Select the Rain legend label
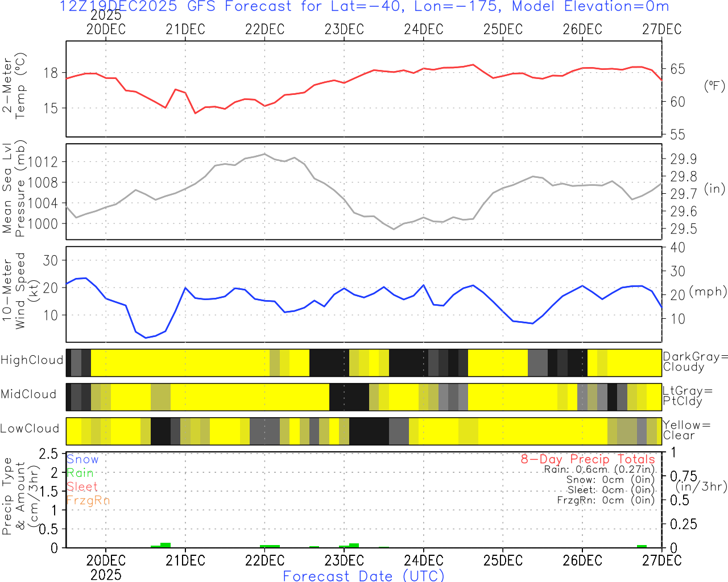The image size is (728, 582). point(80,473)
